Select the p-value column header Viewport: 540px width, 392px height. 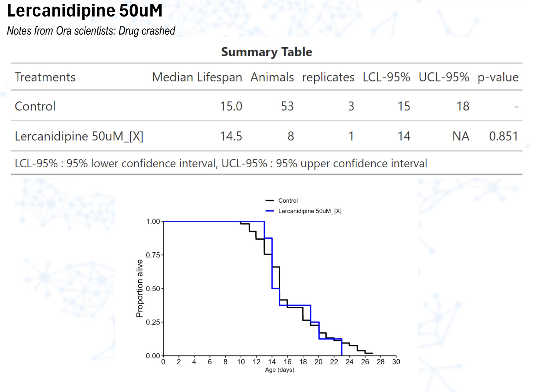click(498, 77)
